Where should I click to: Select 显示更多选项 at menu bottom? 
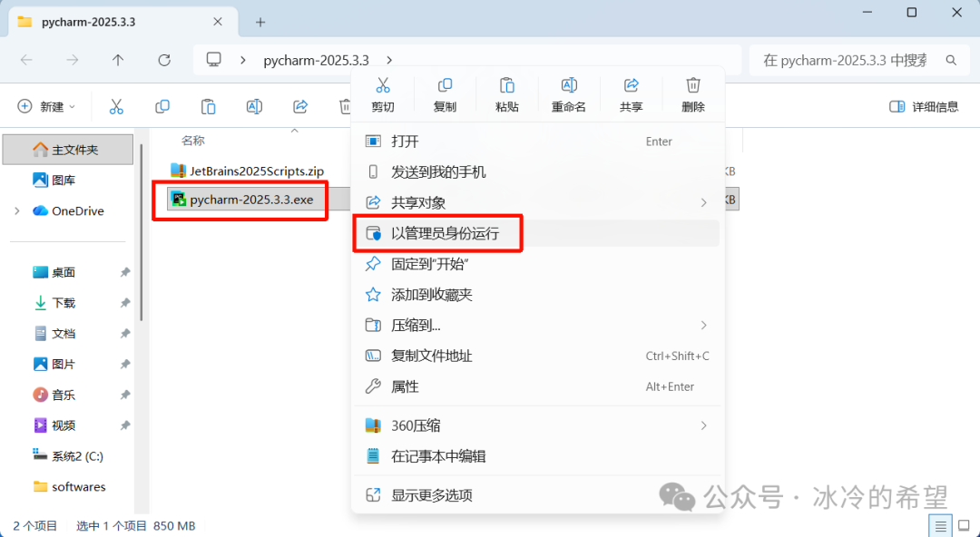pos(431,495)
